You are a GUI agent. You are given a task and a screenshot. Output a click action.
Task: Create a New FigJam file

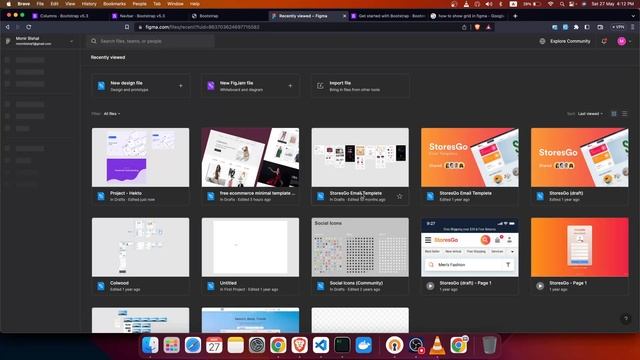click(x=250, y=86)
